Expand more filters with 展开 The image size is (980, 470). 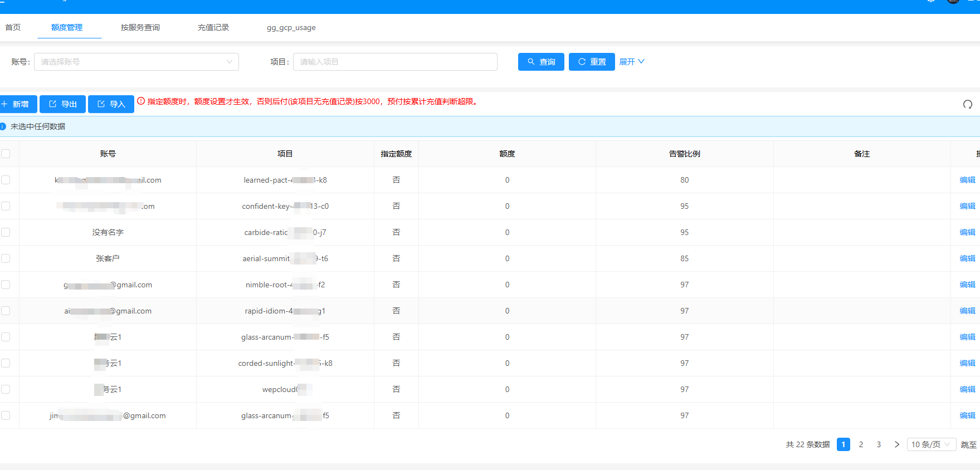(632, 62)
